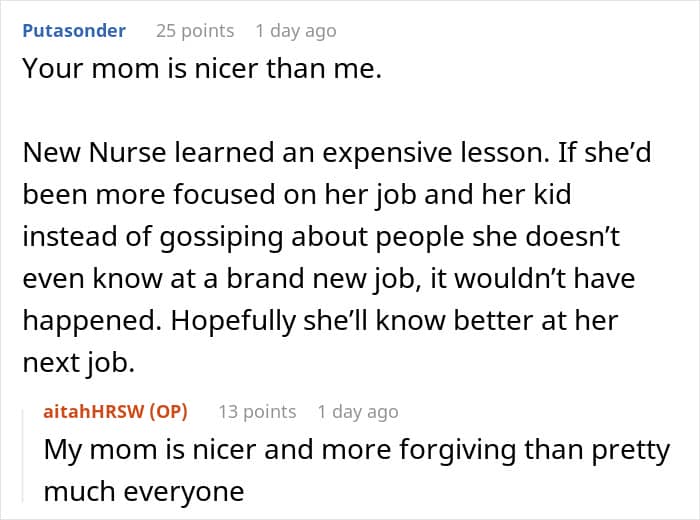Open the top comment's 1 day ago timestamp
Screen dimensions: 700x520
coord(296,31)
